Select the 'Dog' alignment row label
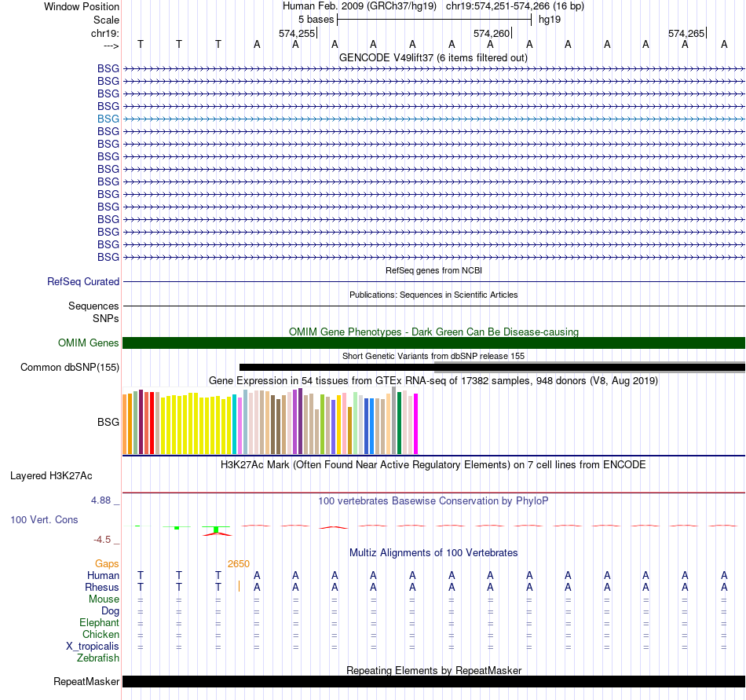Image resolution: width=746 pixels, height=700 pixels. click(x=110, y=611)
